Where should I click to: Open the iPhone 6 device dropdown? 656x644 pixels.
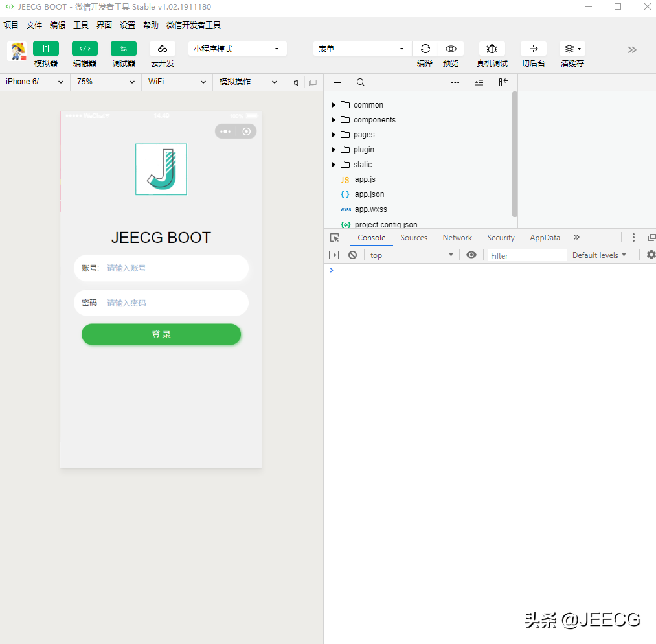pyautogui.click(x=35, y=82)
